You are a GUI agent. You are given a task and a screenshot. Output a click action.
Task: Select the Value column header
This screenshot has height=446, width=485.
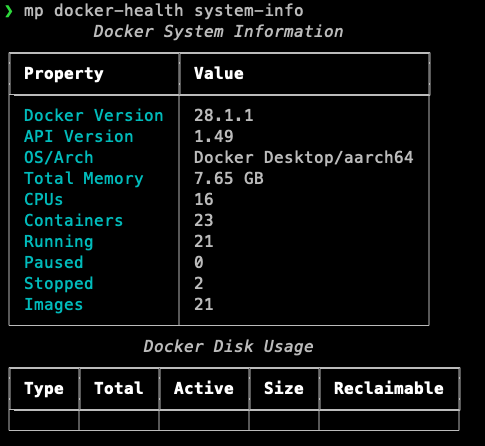pos(219,73)
